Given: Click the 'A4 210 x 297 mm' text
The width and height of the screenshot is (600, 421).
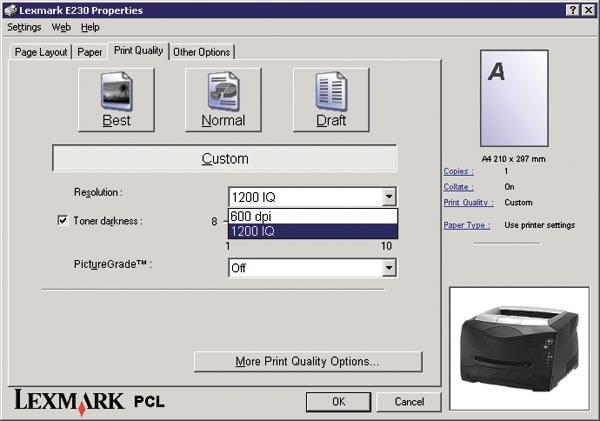Looking at the screenshot, I should (x=514, y=159).
